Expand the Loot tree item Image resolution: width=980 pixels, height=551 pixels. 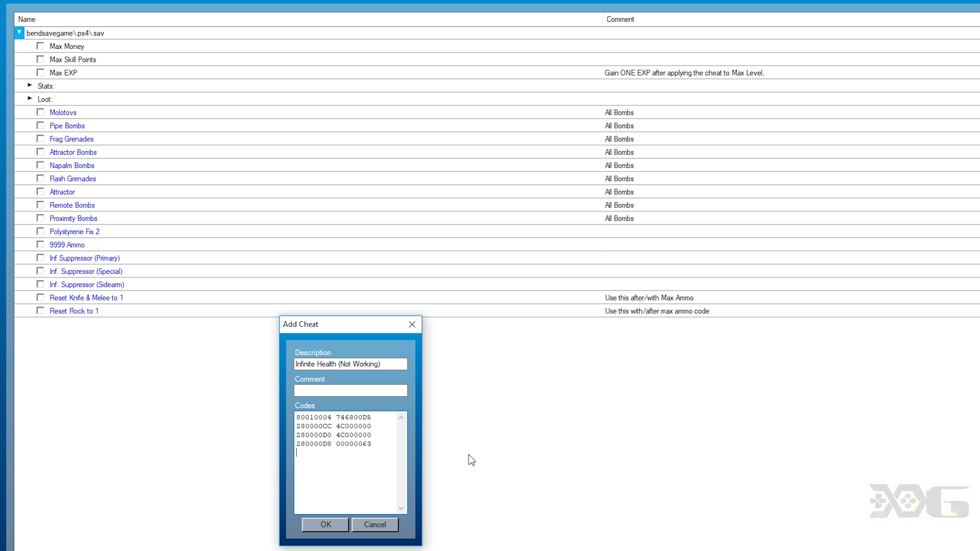coord(30,99)
